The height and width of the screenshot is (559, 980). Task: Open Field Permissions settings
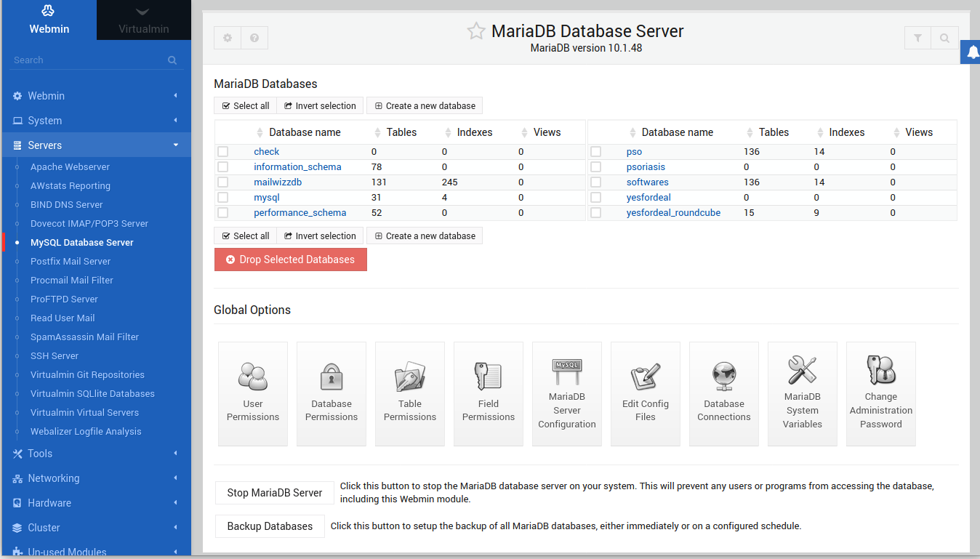pyautogui.click(x=488, y=394)
